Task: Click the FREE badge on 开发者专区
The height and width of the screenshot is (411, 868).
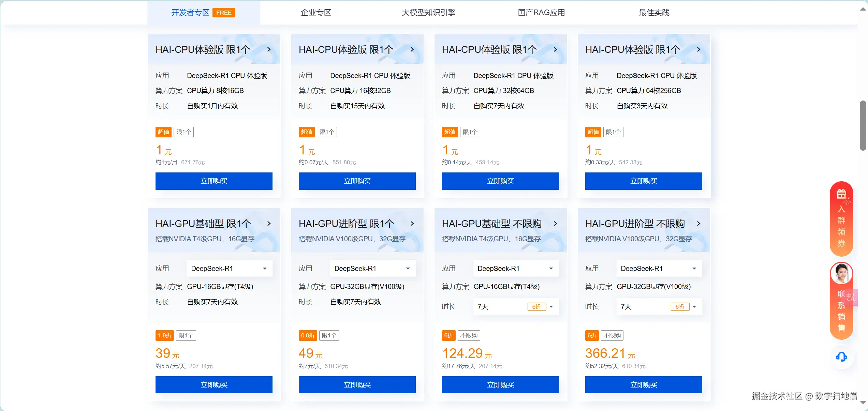Action: pyautogui.click(x=224, y=13)
